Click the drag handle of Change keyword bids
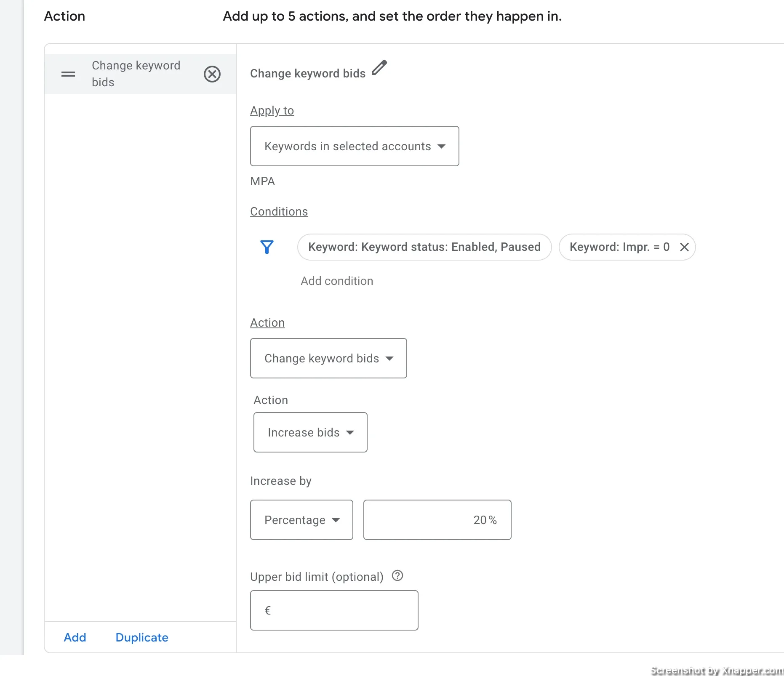 (x=68, y=74)
